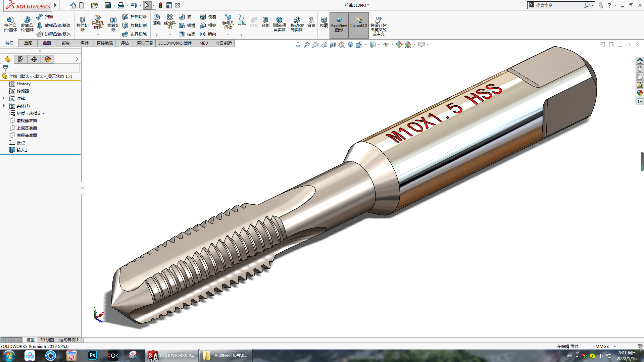The width and height of the screenshot is (644, 362).
Task: Toggle RealView 图形 graphics
Action: [339, 25]
